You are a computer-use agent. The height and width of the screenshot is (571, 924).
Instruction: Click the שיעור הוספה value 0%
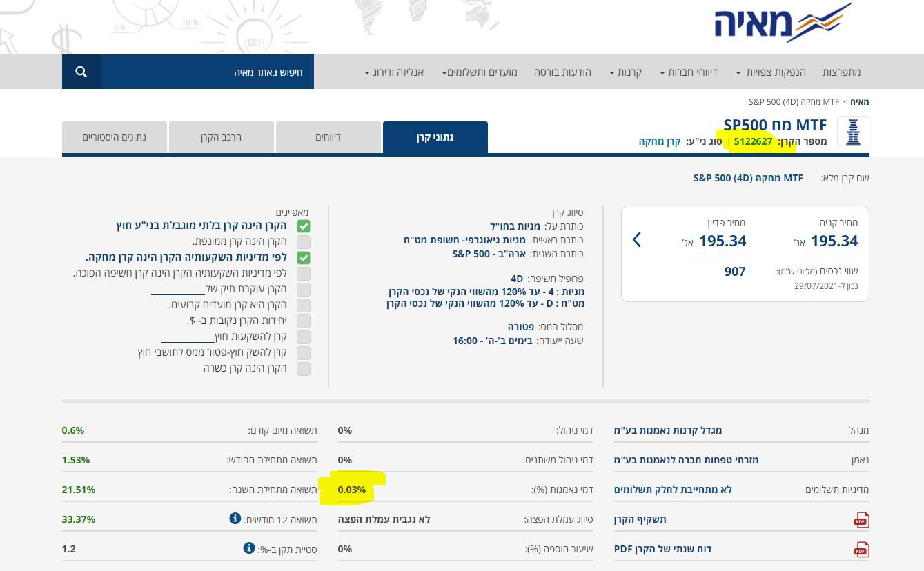[x=345, y=549]
